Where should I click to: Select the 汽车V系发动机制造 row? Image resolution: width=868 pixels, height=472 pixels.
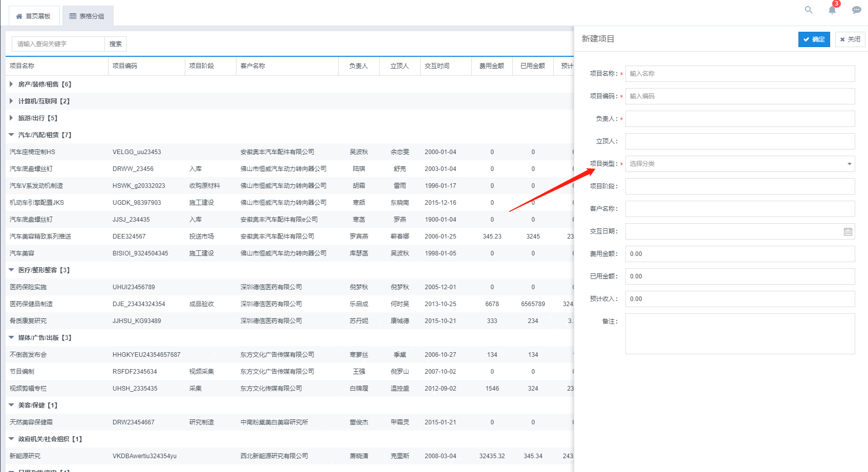point(290,186)
